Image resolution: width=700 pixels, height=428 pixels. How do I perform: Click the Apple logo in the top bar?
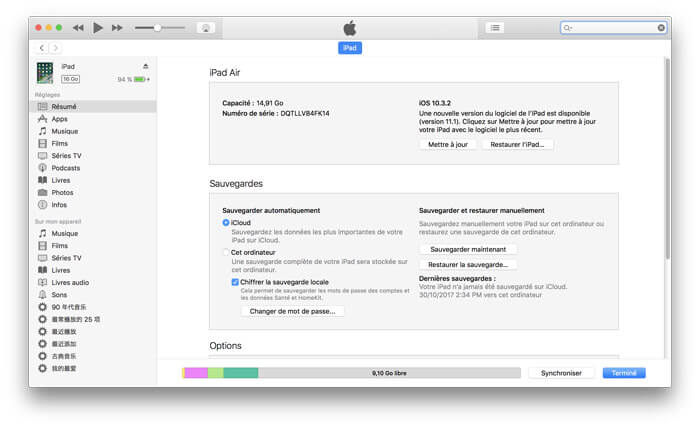(350, 28)
